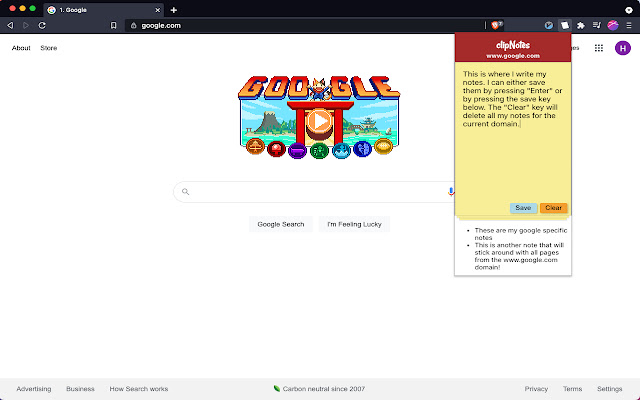Image resolution: width=640 pixels, height=400 pixels.
Task: Open the Google account avatar "H"
Action: [622, 48]
